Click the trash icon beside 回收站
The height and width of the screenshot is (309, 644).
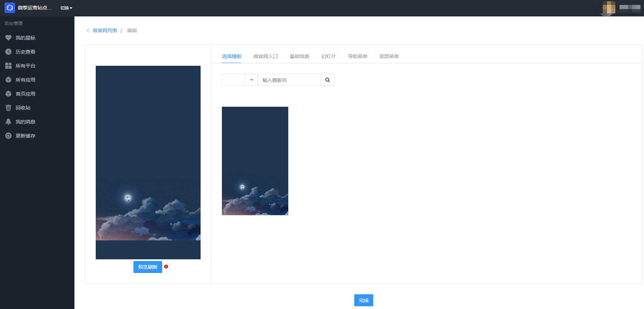[x=8, y=108]
